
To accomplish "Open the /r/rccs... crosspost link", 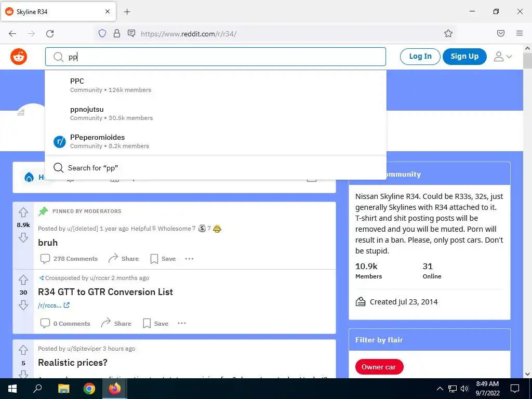I will click(x=54, y=305).
